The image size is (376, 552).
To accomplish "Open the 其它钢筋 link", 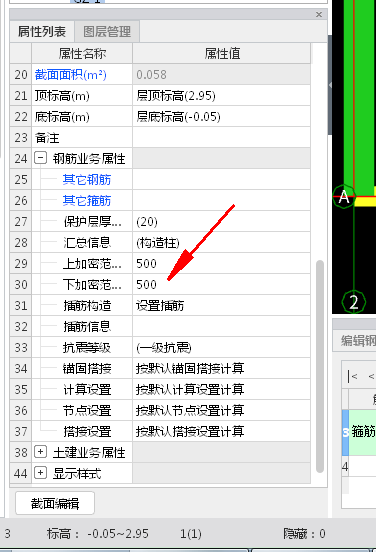I will [87, 180].
